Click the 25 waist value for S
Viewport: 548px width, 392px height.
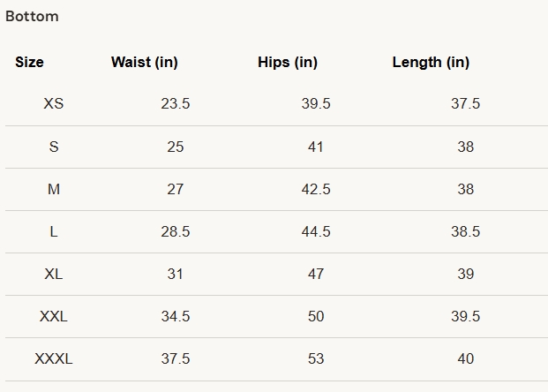click(176, 147)
